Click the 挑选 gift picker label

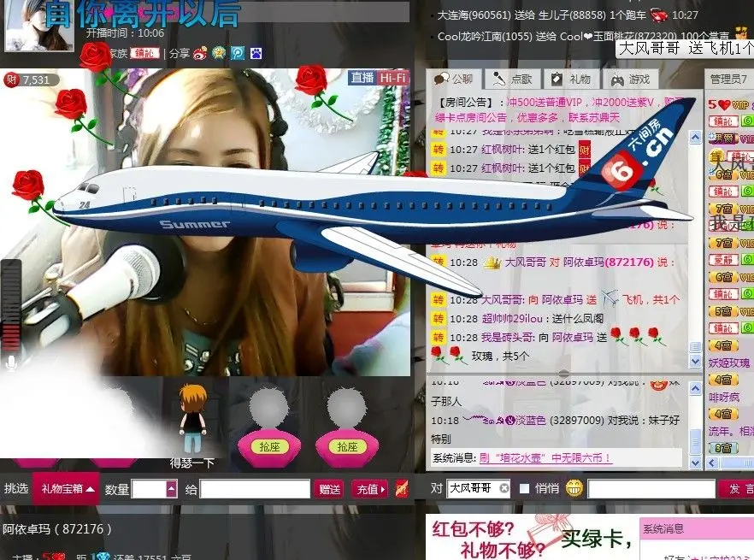click(16, 489)
